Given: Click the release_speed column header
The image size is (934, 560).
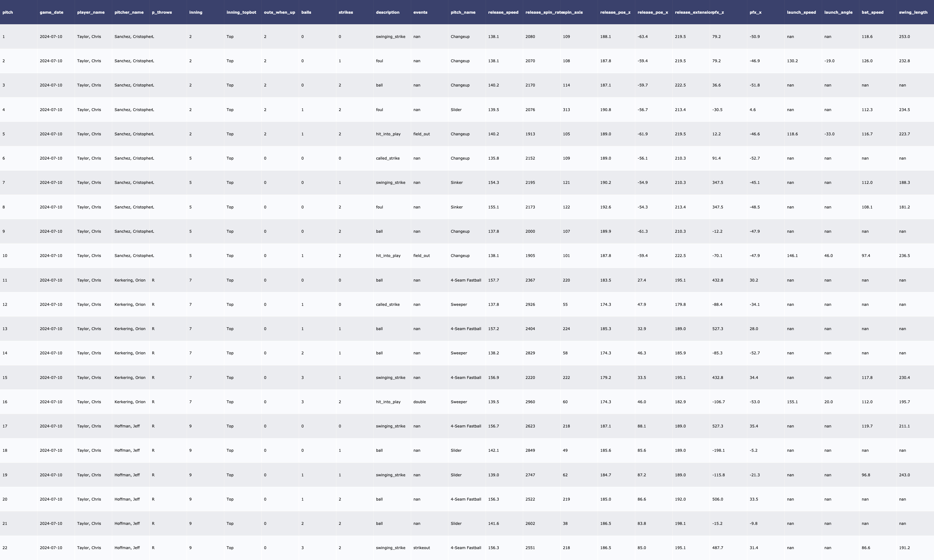Looking at the screenshot, I should point(503,12).
